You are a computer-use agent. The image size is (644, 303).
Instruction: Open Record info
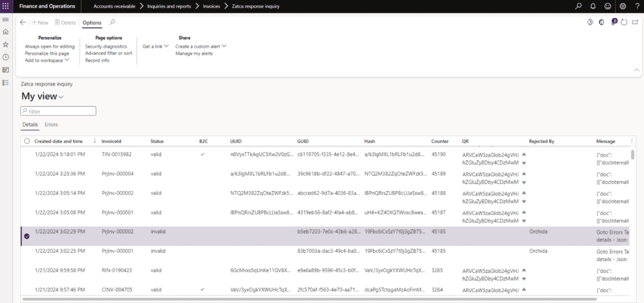97,60
